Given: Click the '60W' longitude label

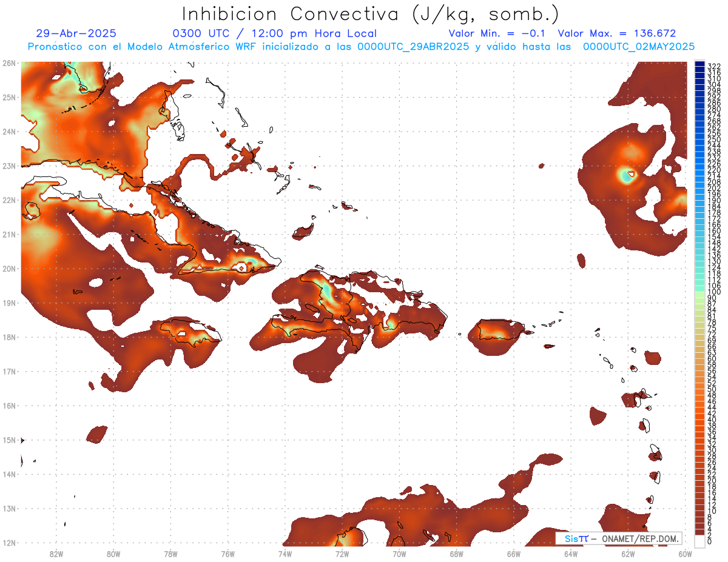Looking at the screenshot, I should [x=686, y=554].
